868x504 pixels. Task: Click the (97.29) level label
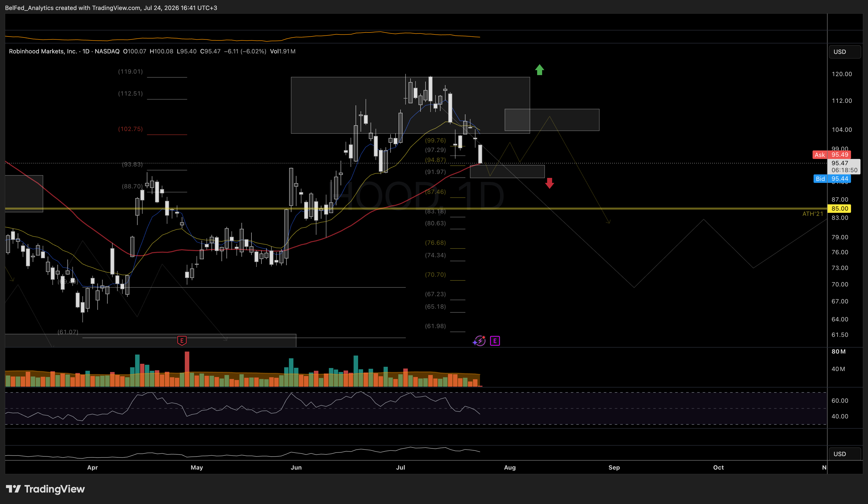point(435,150)
